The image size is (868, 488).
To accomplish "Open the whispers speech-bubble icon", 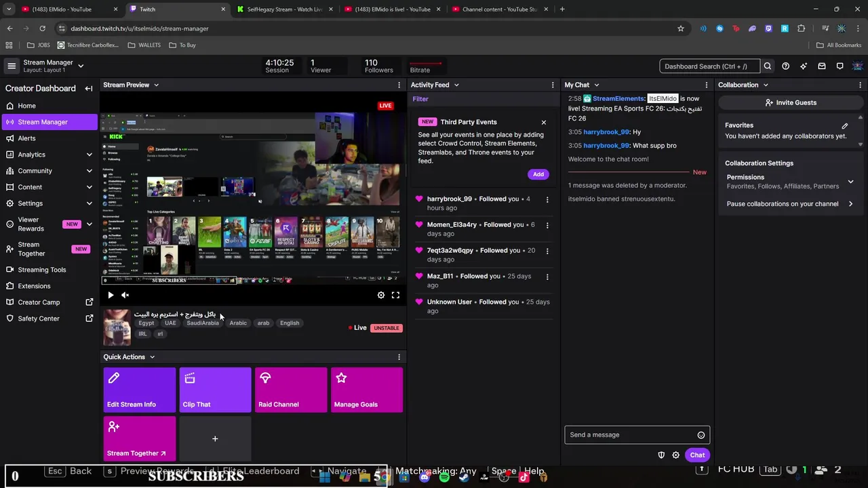I will (840, 66).
